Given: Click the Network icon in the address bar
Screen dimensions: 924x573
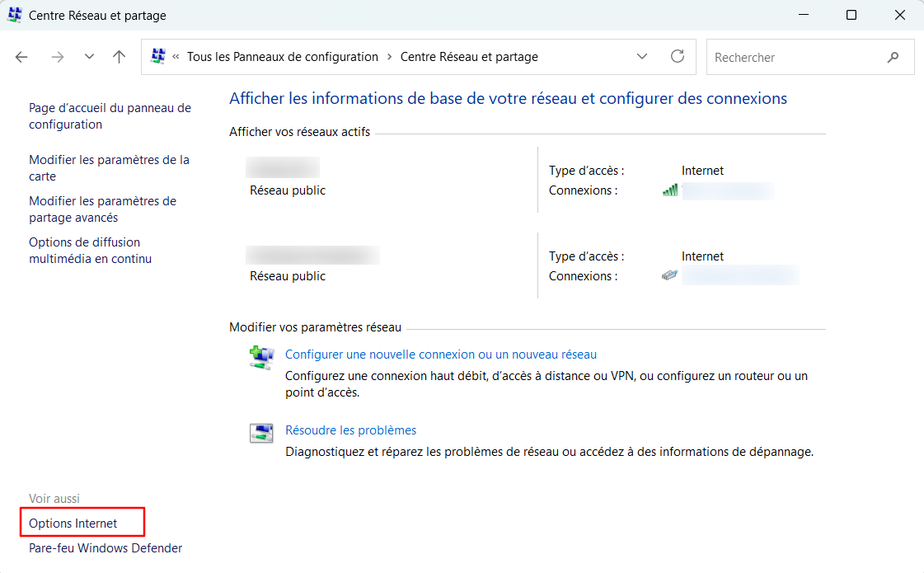Looking at the screenshot, I should (x=157, y=56).
